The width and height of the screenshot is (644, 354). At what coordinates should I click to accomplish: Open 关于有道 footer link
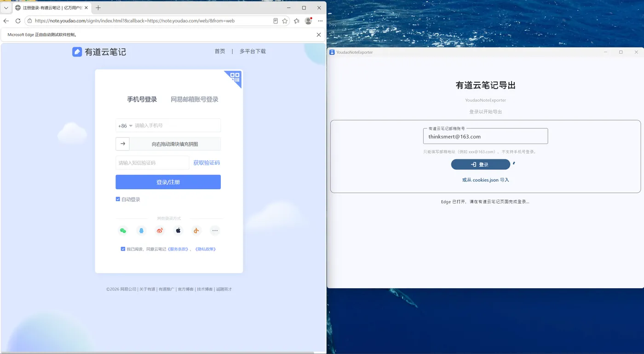(x=147, y=289)
